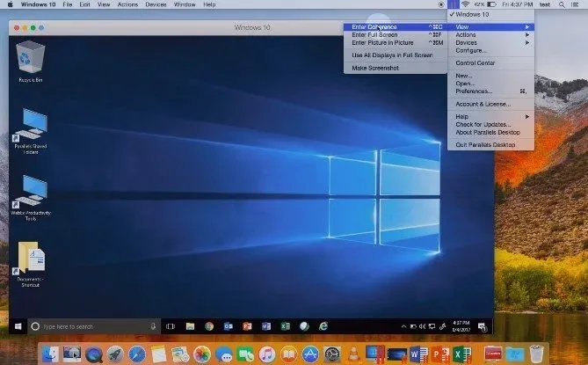
Task: Expand the View submenu in Parallels menu
Action: [x=490, y=26]
